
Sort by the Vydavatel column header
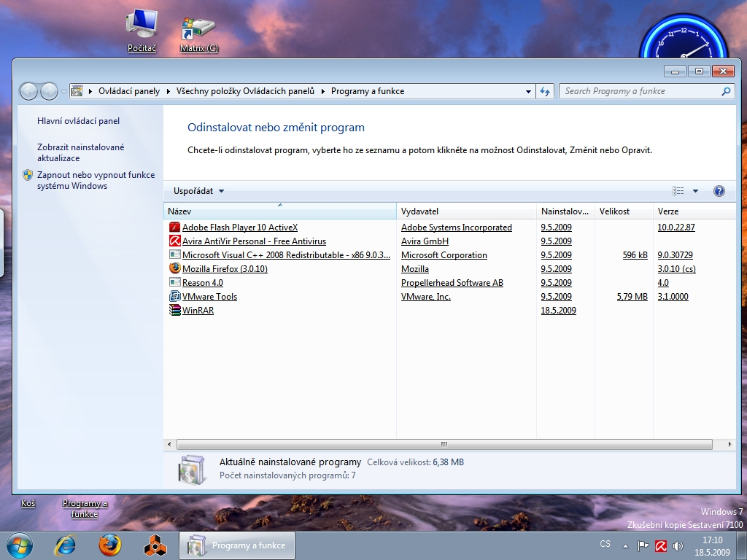(x=466, y=211)
